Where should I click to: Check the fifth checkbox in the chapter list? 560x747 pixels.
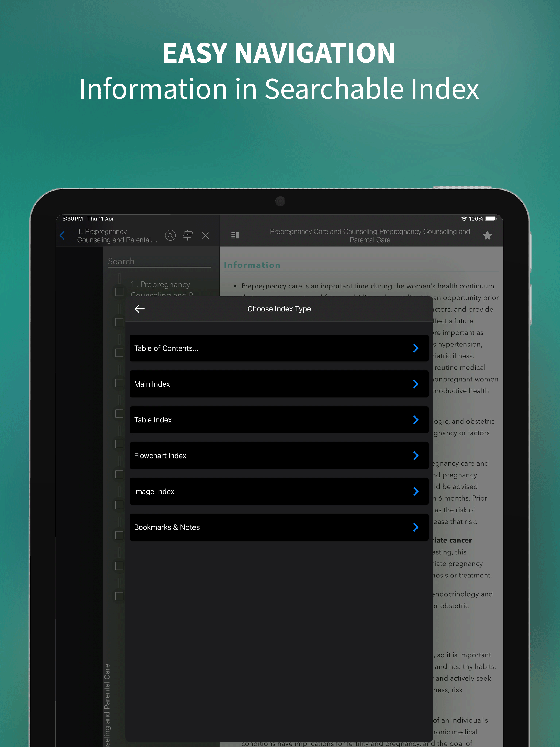[x=119, y=413]
